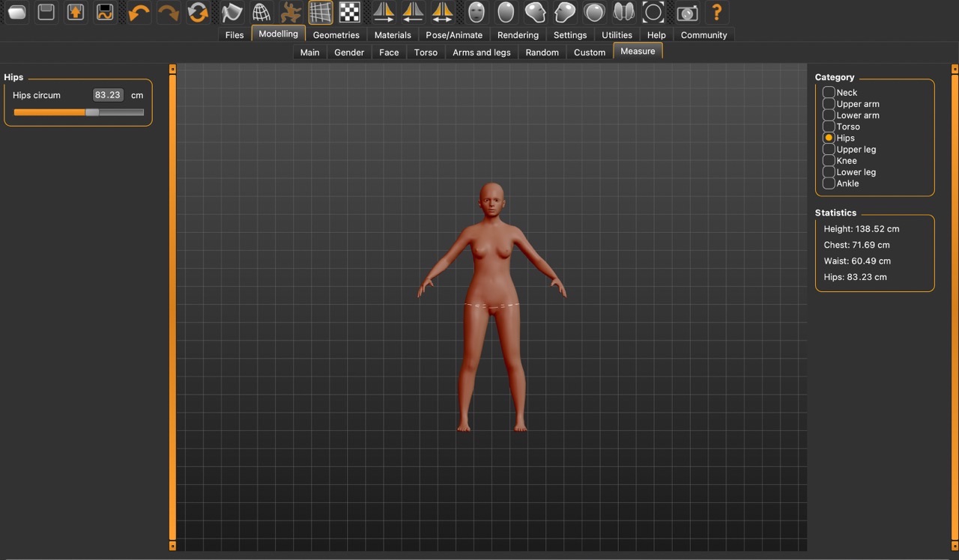Switch to front face view

[477, 12]
